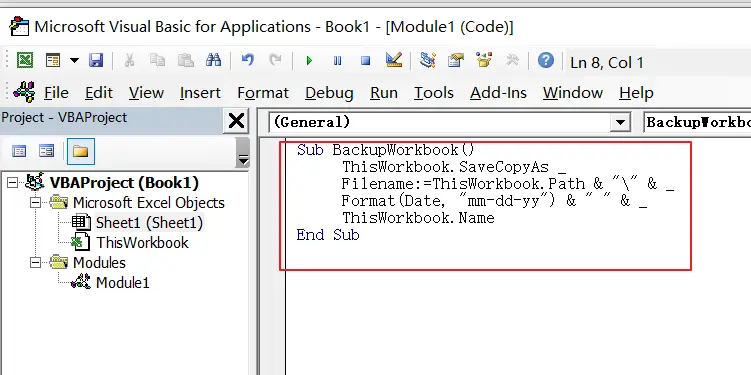Click the Undo arrow icon

[x=248, y=60]
